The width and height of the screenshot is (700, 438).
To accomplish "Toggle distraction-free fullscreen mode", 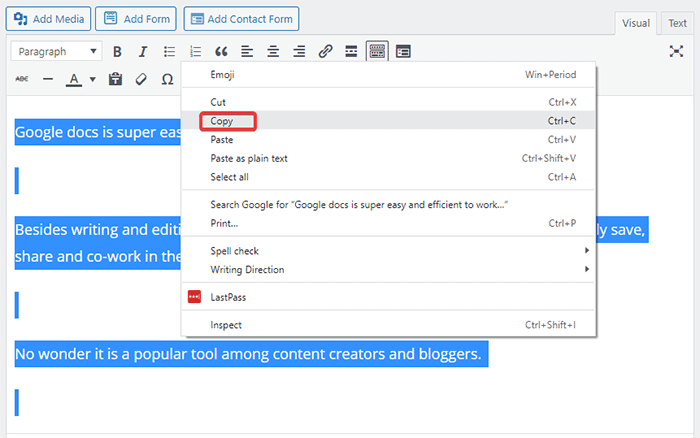I will coord(677,52).
